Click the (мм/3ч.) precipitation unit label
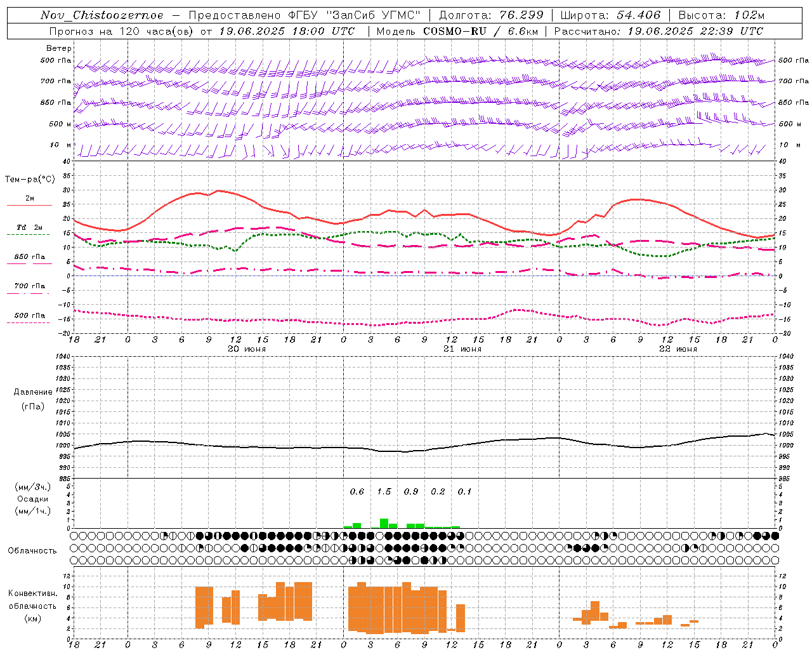Screen dimensions: 812x650 [32, 487]
